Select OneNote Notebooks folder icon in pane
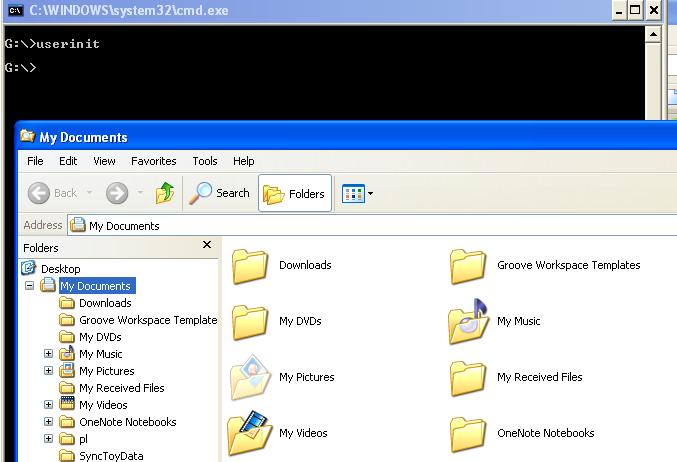Screen dimensions: 677x462 click(468, 434)
